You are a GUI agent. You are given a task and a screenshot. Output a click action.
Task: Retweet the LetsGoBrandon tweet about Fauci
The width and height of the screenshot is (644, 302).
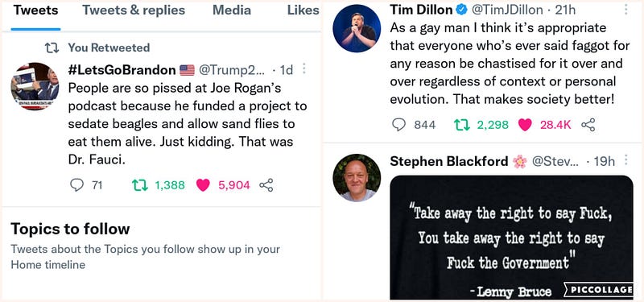(x=139, y=185)
